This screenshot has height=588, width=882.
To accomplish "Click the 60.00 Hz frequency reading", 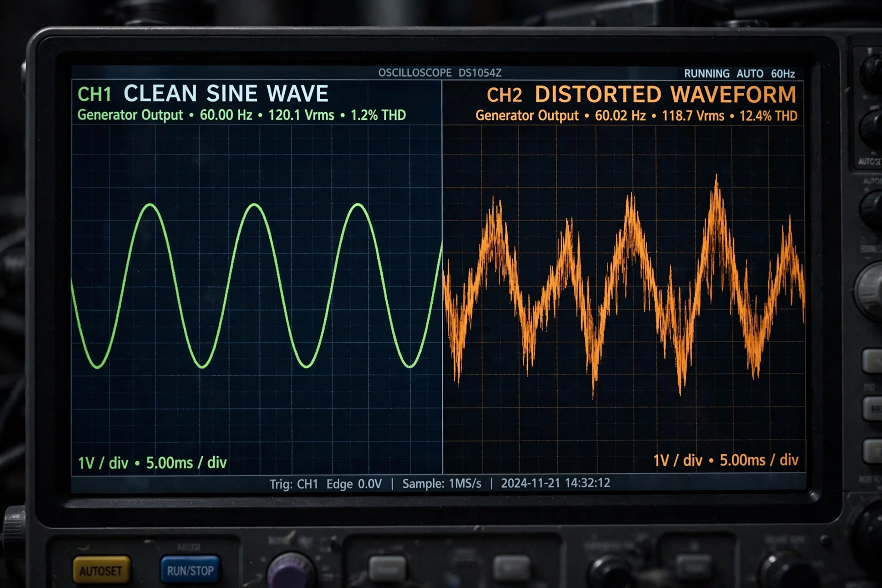I will [x=226, y=115].
